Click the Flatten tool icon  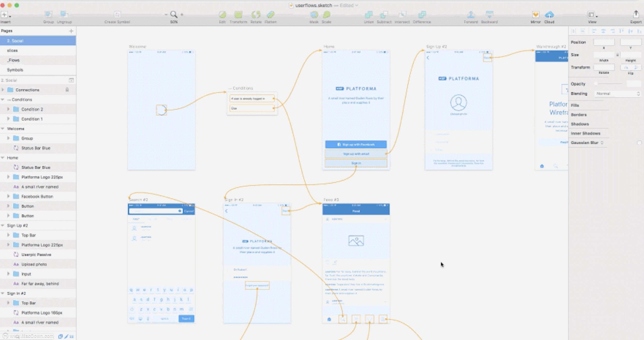tap(270, 15)
